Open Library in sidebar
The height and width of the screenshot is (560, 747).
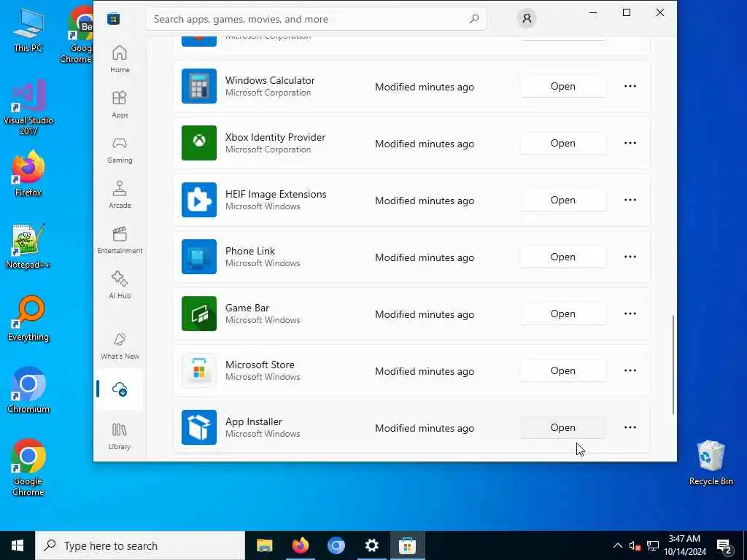tap(120, 436)
